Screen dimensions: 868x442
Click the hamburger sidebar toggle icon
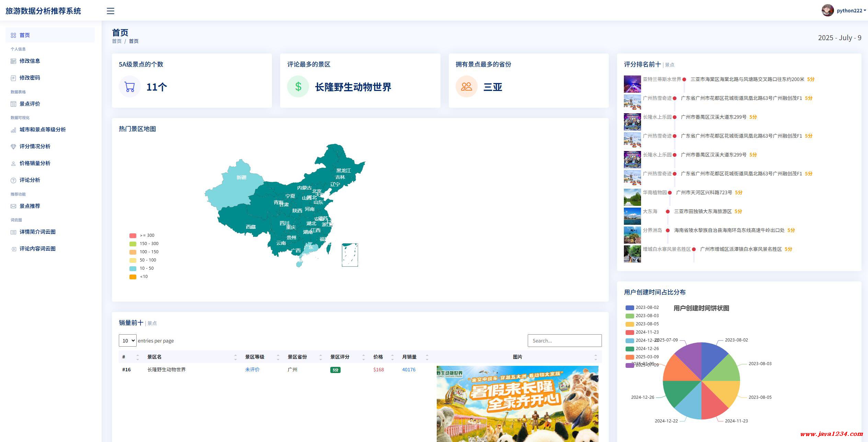[x=110, y=11]
